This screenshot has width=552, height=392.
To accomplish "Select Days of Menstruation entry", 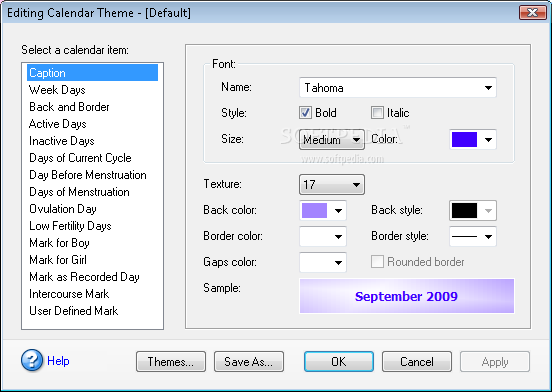I will pyautogui.click(x=92, y=192).
